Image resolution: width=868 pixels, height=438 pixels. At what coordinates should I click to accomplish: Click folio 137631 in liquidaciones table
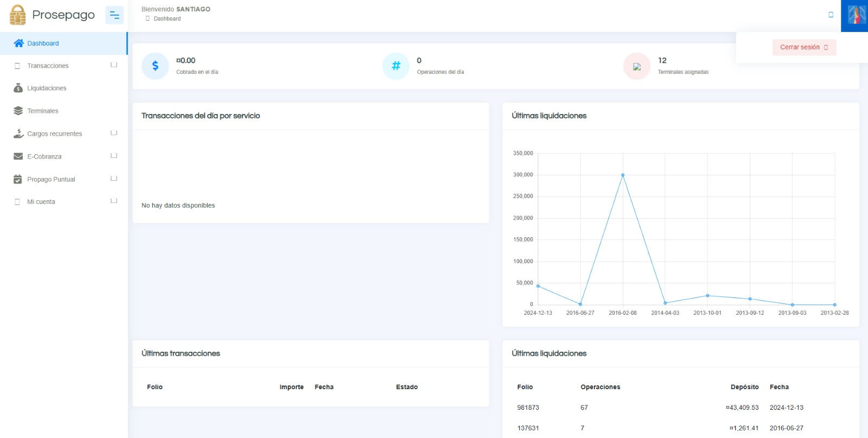click(x=528, y=428)
